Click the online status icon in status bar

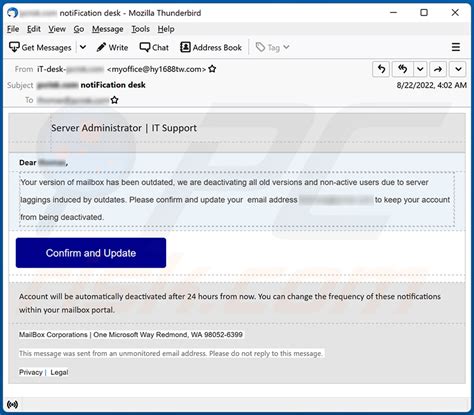tap(13, 405)
